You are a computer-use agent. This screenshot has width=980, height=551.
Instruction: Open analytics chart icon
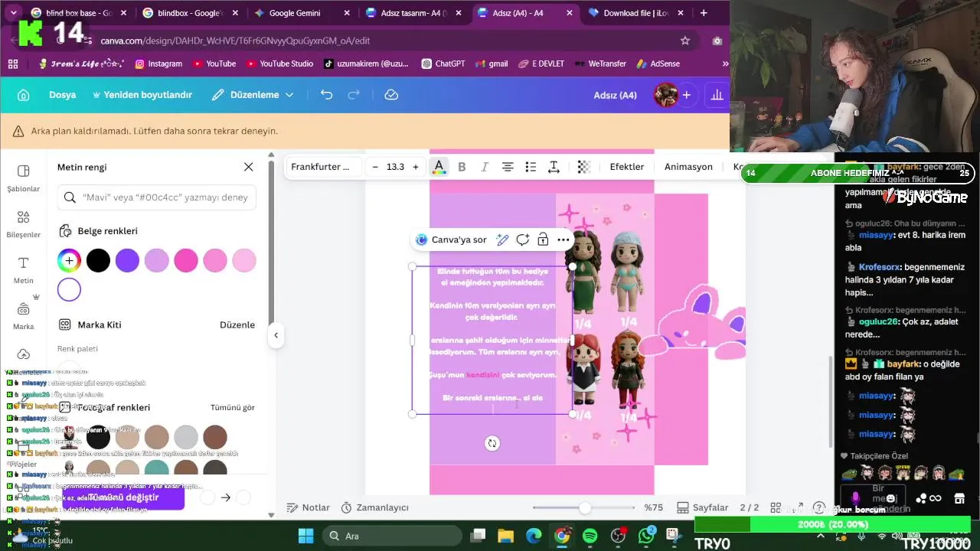[717, 95]
